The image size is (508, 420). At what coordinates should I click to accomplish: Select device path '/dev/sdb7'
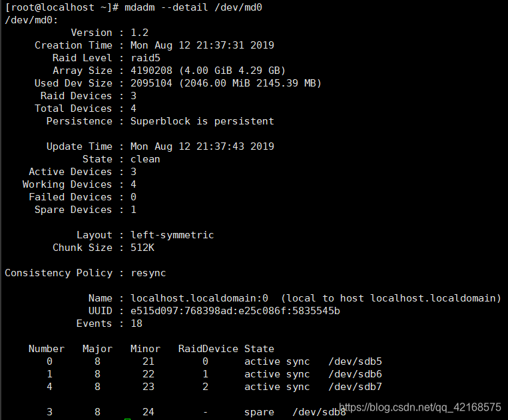click(x=355, y=387)
